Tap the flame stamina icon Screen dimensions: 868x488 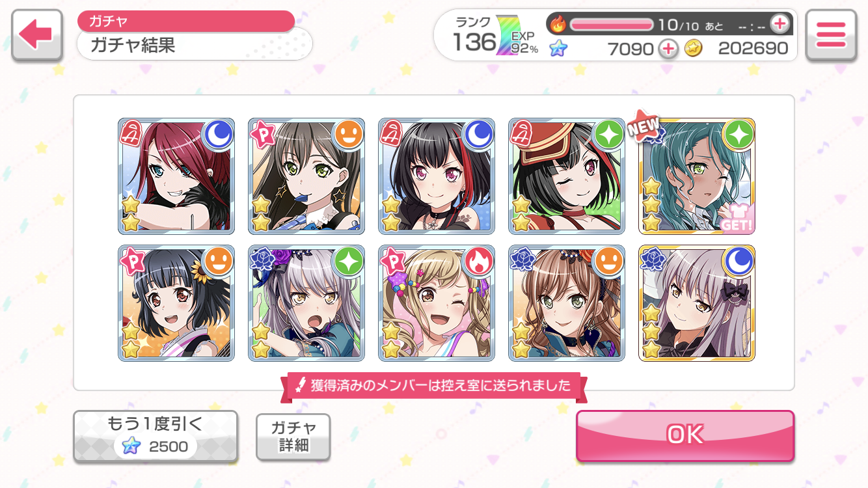point(558,24)
